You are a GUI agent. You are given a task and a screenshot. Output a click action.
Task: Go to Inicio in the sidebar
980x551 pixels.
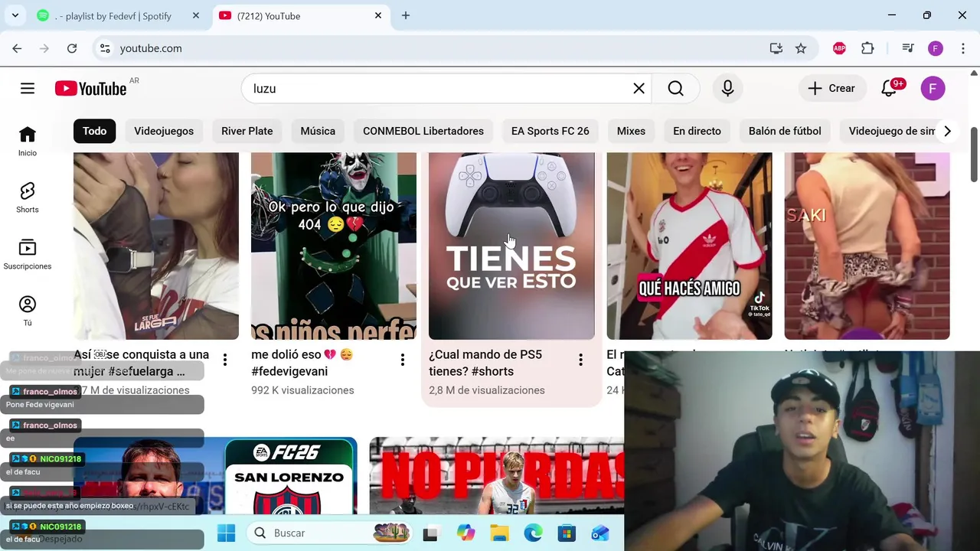[28, 141]
